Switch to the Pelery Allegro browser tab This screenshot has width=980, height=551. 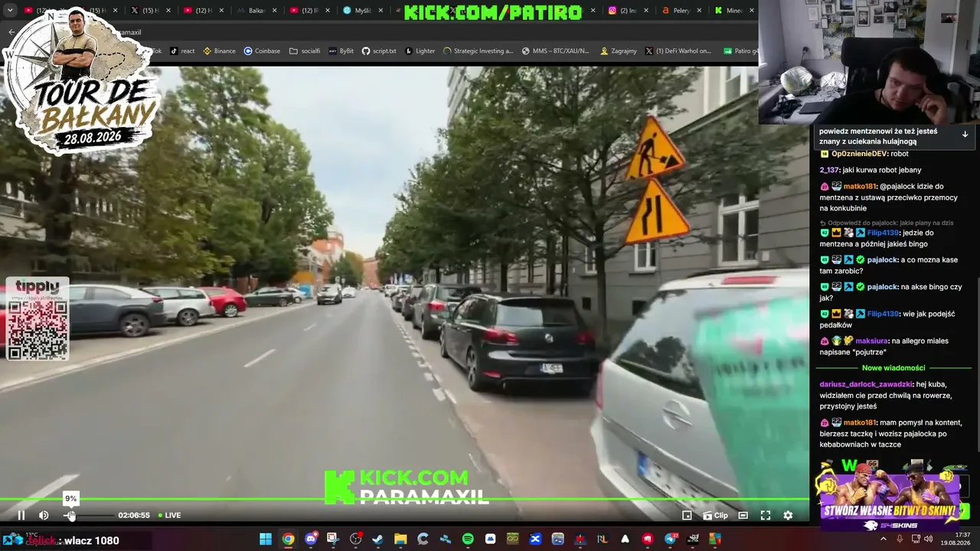(681, 11)
